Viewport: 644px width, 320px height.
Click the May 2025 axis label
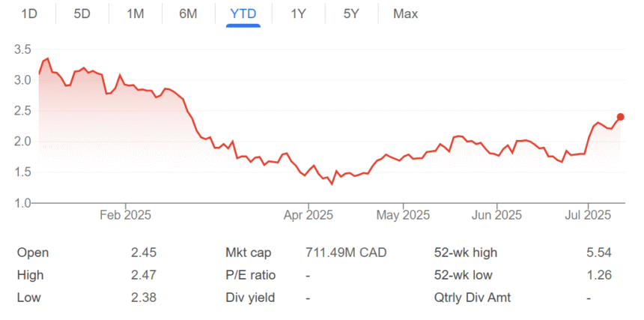[x=403, y=215]
